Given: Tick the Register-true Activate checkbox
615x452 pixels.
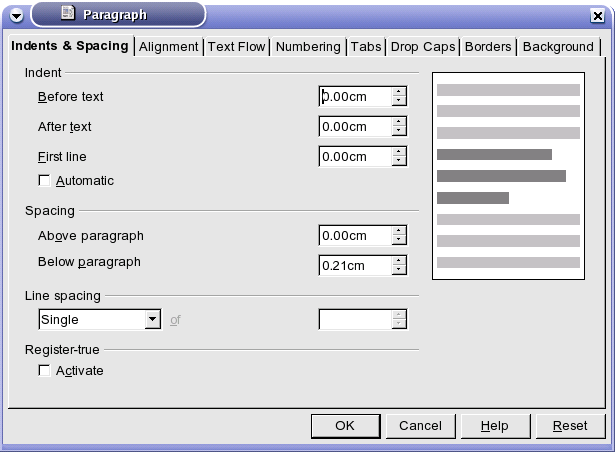Looking at the screenshot, I should [x=44, y=370].
